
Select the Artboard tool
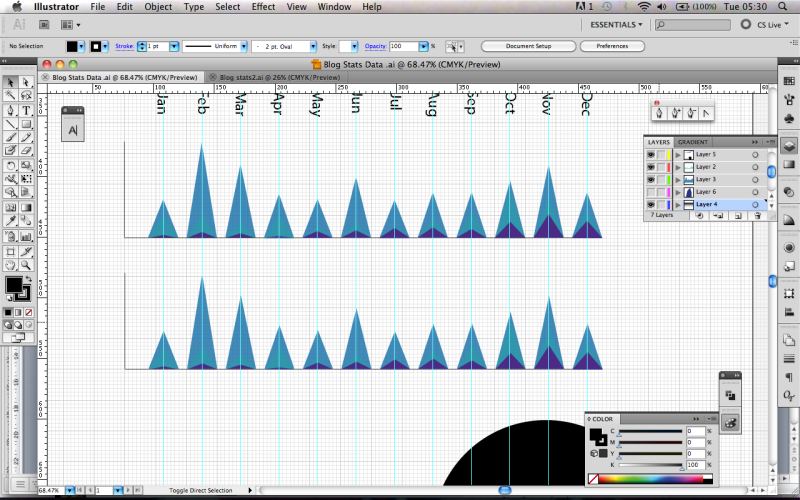click(x=10, y=252)
